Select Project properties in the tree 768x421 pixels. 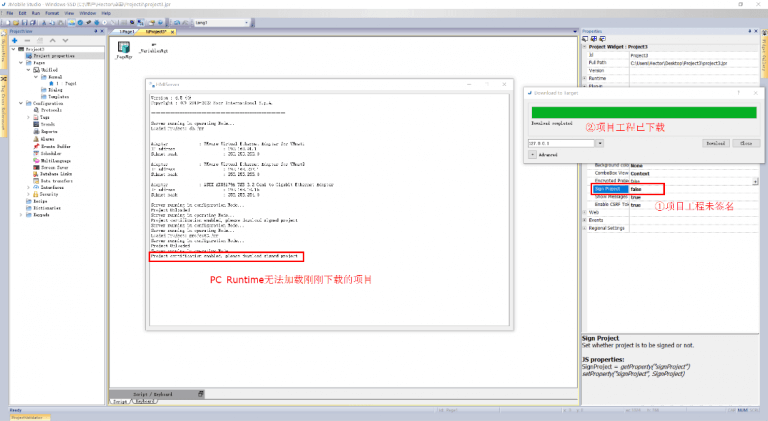[x=53, y=55]
